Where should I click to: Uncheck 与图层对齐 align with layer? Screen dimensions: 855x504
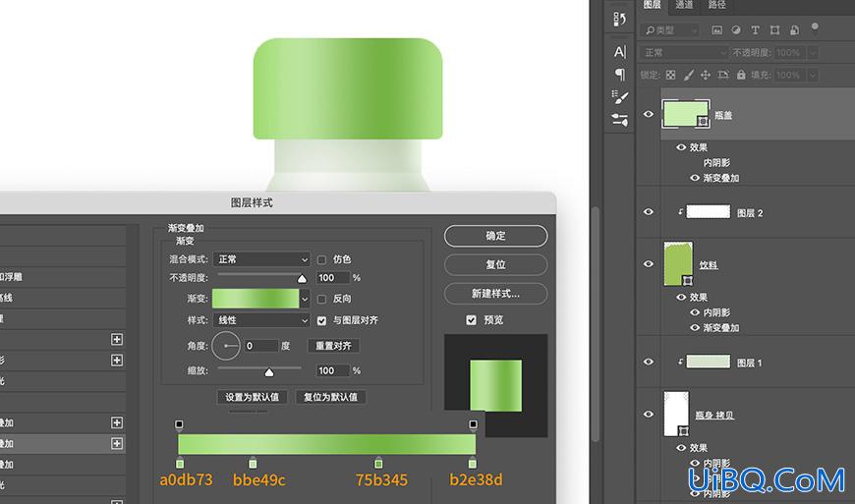coord(321,320)
